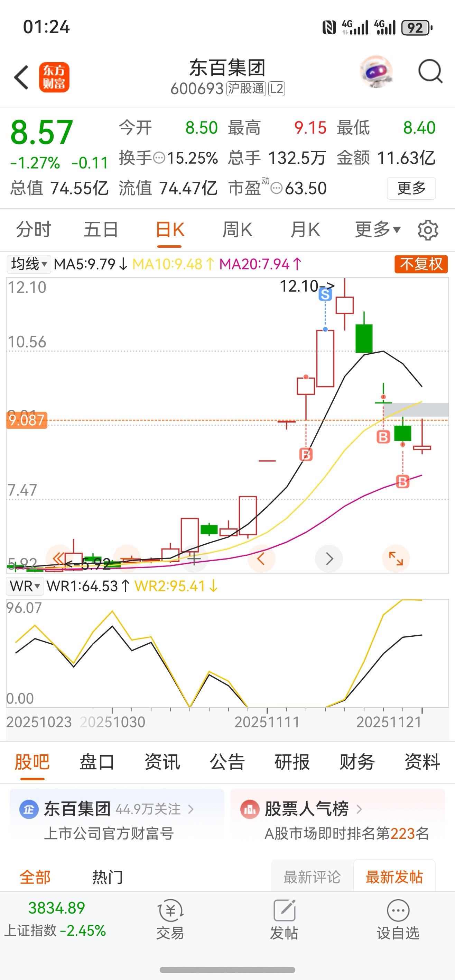Tap the WR2:95.41 value

click(x=176, y=586)
